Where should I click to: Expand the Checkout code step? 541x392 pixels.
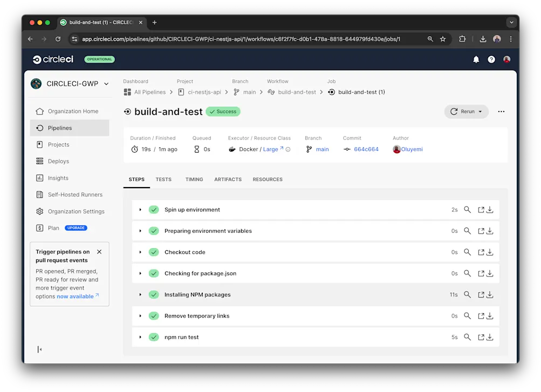point(140,252)
